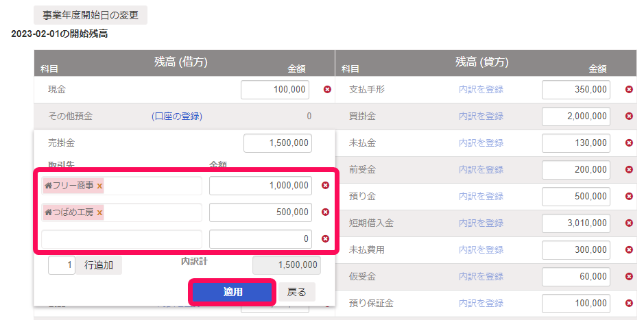Open 事業年度開始日の変更
Viewport: 644px width, 320px height.
(x=91, y=16)
